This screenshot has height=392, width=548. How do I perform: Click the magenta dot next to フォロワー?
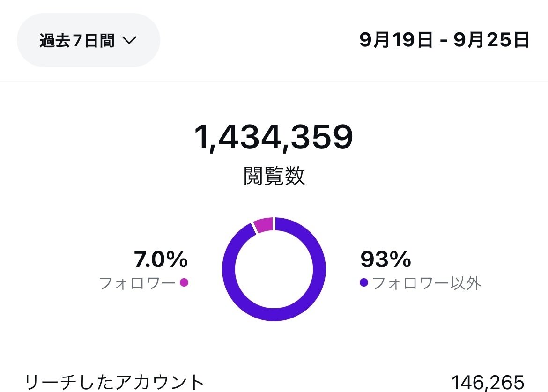[x=184, y=282]
